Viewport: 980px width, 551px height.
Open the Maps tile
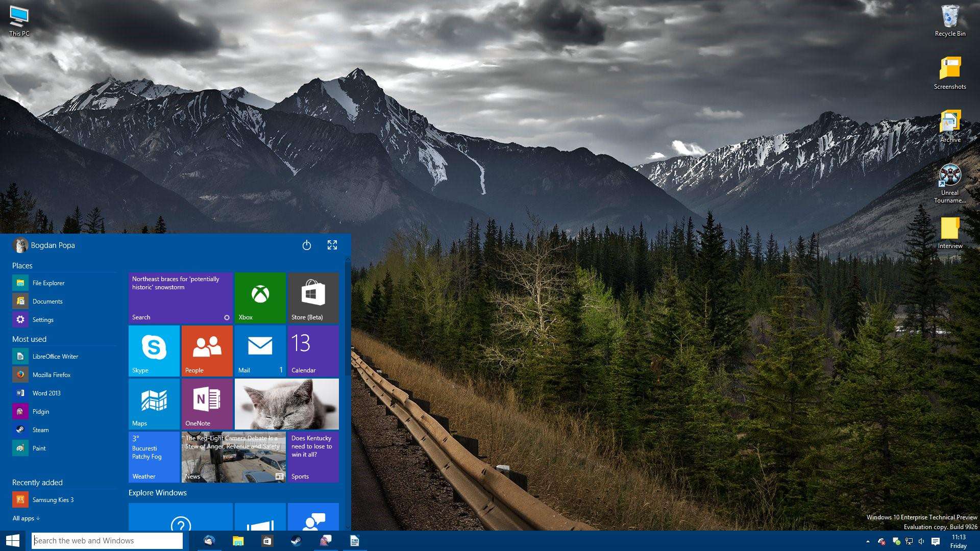coord(154,404)
